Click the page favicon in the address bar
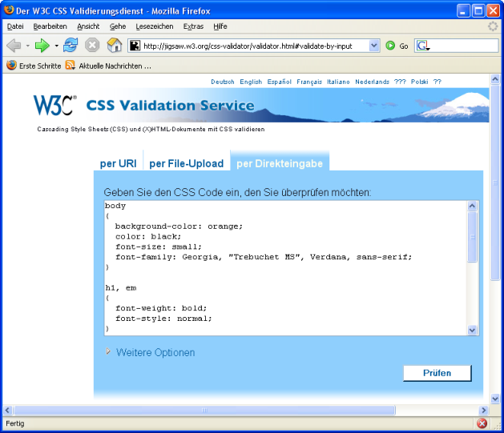The width and height of the screenshot is (504, 433). (135, 46)
